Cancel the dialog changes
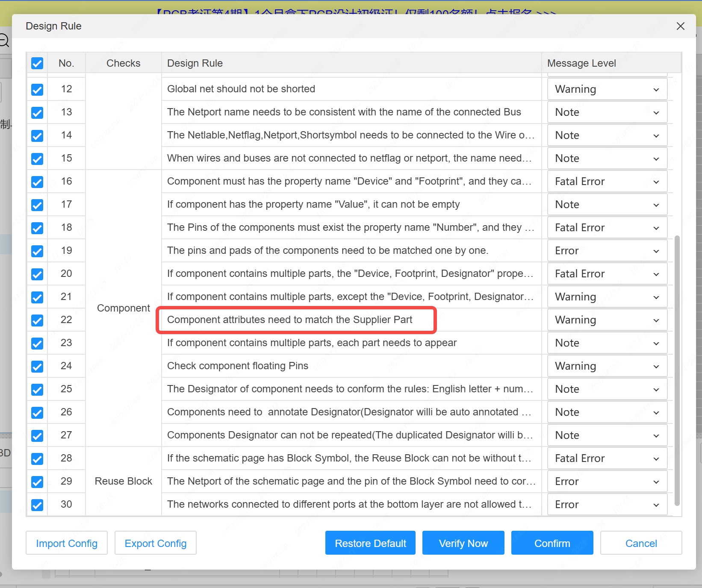The width and height of the screenshot is (702, 588). click(641, 543)
